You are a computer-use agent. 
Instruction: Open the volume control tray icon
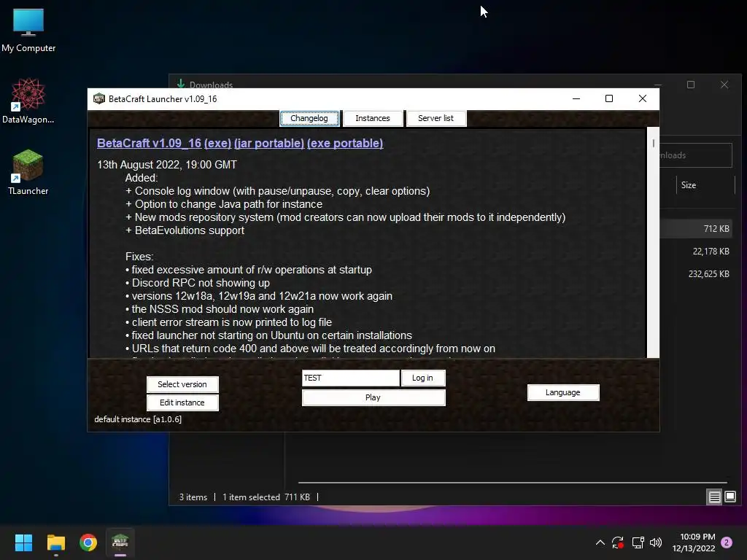pos(656,542)
